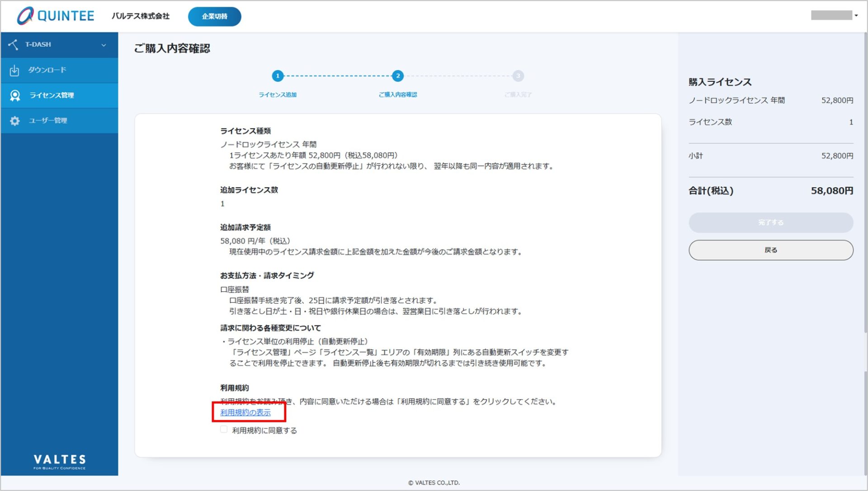Click the vertical scrollbar on the right
The image size is (868, 491).
click(x=865, y=181)
